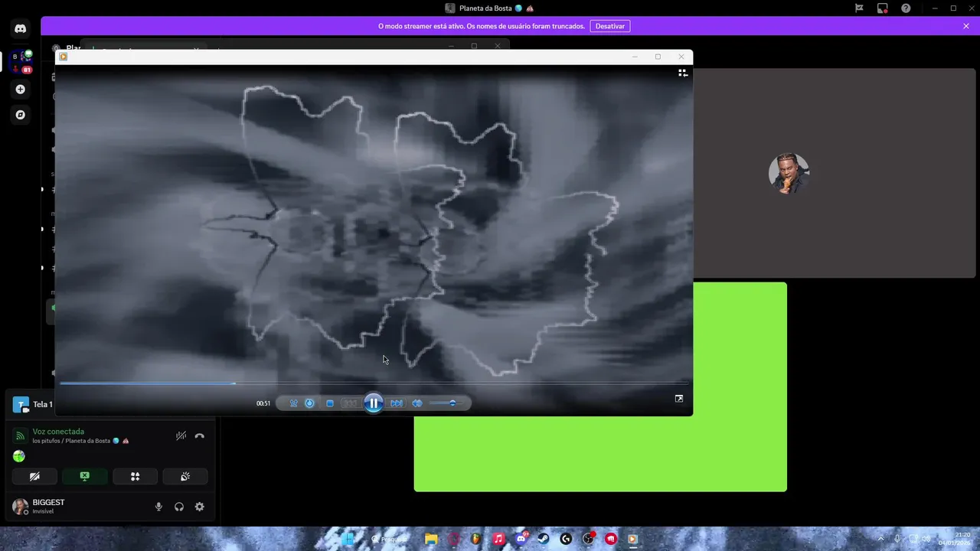This screenshot has height=551, width=980.
Task: Toggle shuffle in the media player
Action: pyautogui.click(x=293, y=403)
